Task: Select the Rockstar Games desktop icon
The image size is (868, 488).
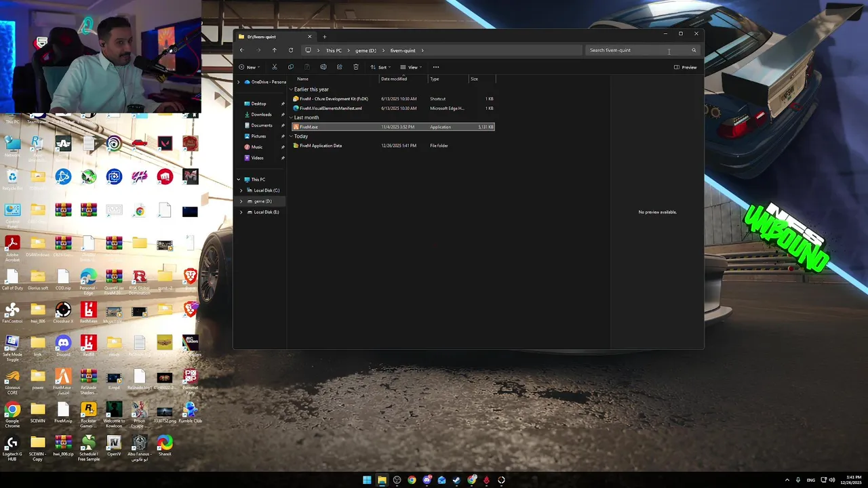Action: 88,414
